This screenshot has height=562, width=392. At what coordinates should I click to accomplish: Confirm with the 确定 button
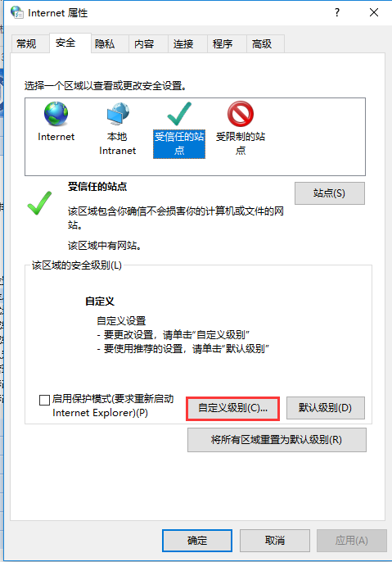click(x=197, y=541)
